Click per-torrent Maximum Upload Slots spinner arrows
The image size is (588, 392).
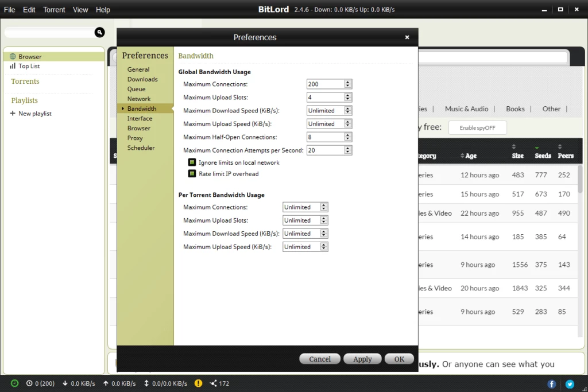[324, 220]
